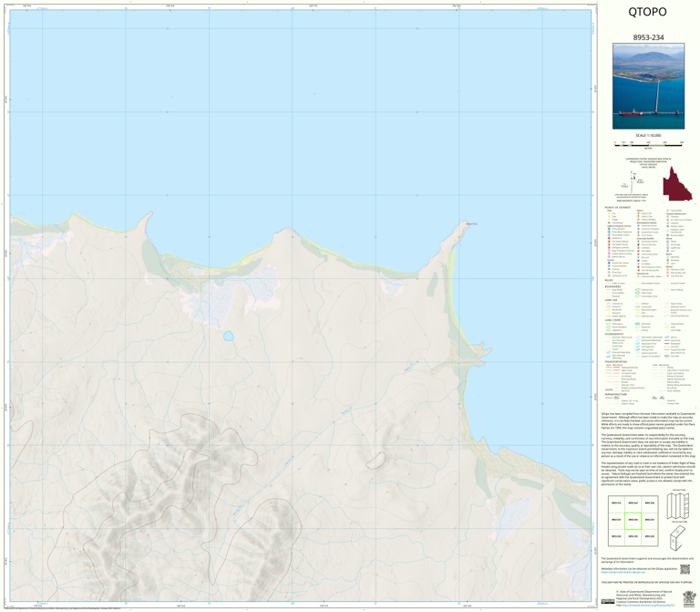The height and width of the screenshot is (612, 700).
Task: Click the green-highlighted current sheet cell
Action: point(633,521)
